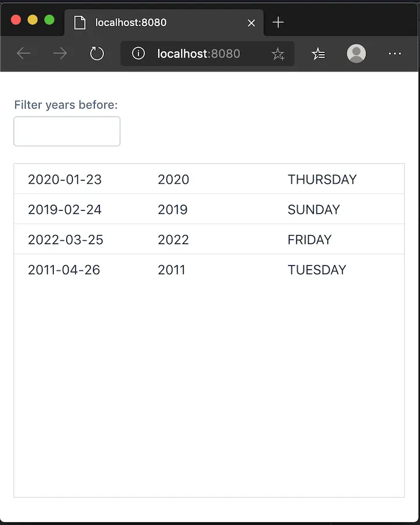Viewport: 420px width, 525px height.
Task: Click the site info icon in address bar
Action: pos(138,54)
